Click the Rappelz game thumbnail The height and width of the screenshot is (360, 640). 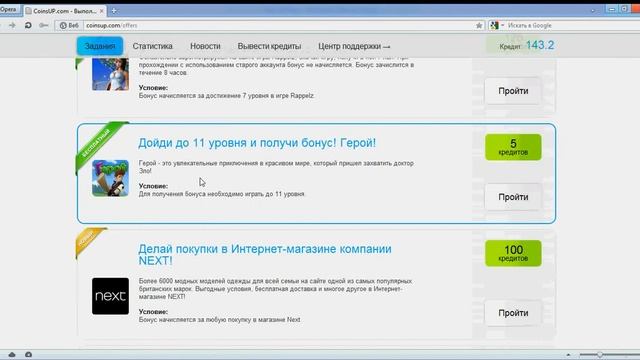(x=110, y=74)
